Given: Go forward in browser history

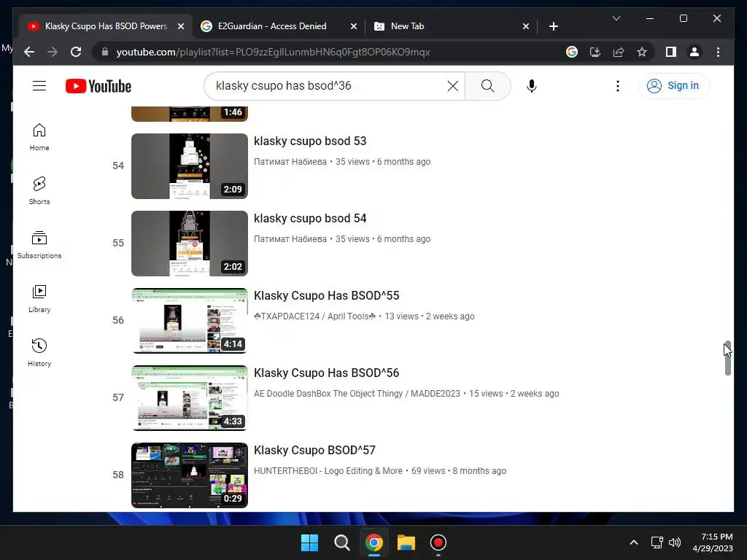Looking at the screenshot, I should click(53, 52).
